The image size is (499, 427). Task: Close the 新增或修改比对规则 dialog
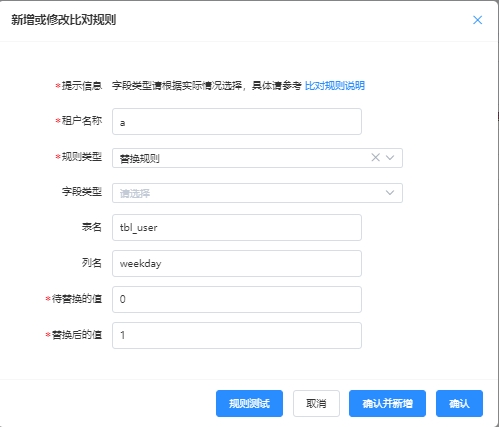click(x=477, y=20)
